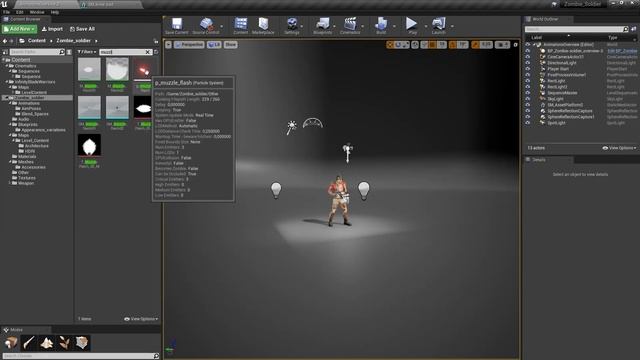Maximize viewport using the corner restore icon
Screen dimensions: 640x360
coord(516,44)
